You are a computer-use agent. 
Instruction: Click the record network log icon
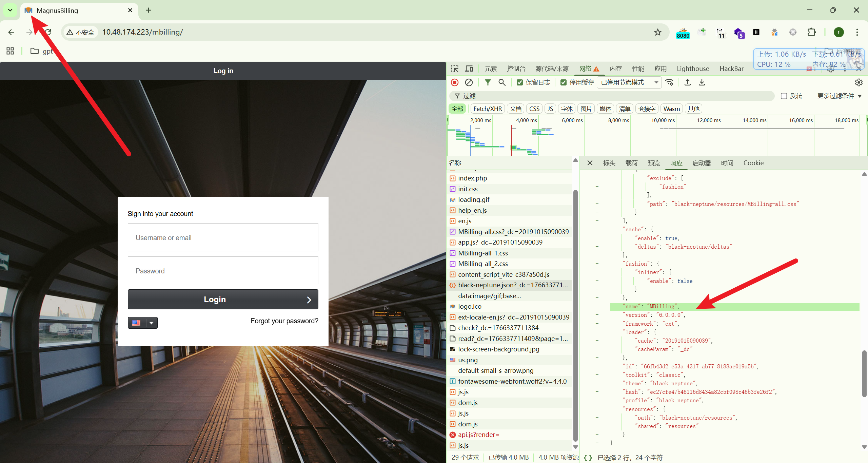pos(455,82)
